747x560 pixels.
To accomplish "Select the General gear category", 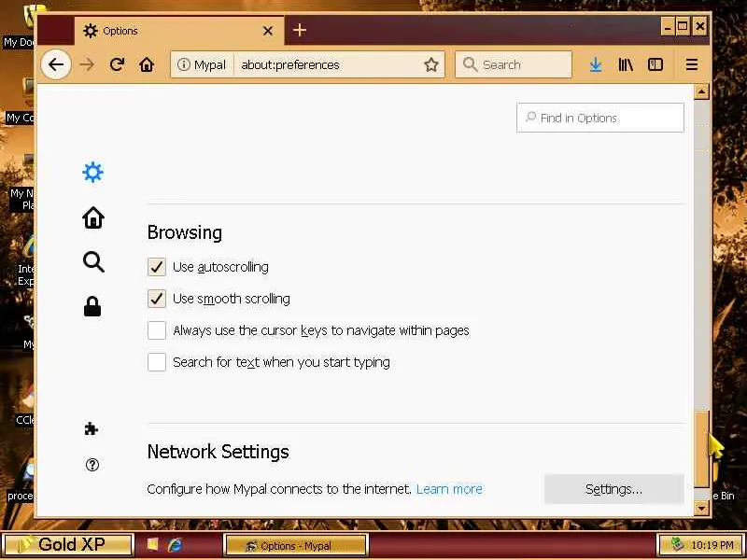I will click(x=92, y=172).
